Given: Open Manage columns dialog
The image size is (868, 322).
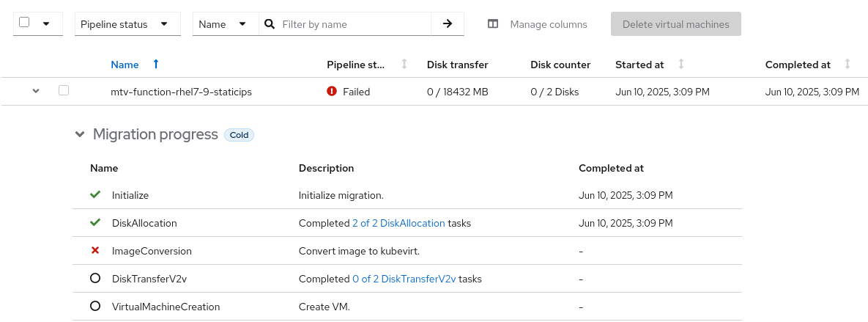Looking at the screenshot, I should (x=538, y=24).
